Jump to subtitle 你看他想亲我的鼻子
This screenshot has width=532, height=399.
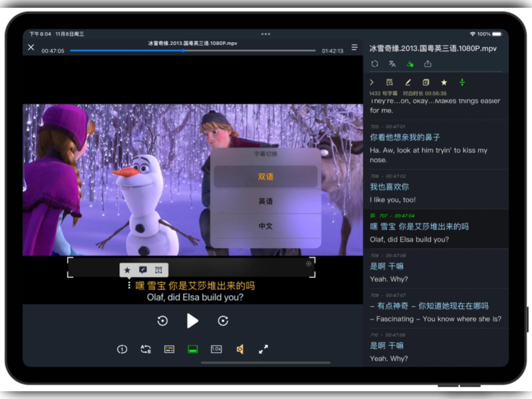(405, 137)
